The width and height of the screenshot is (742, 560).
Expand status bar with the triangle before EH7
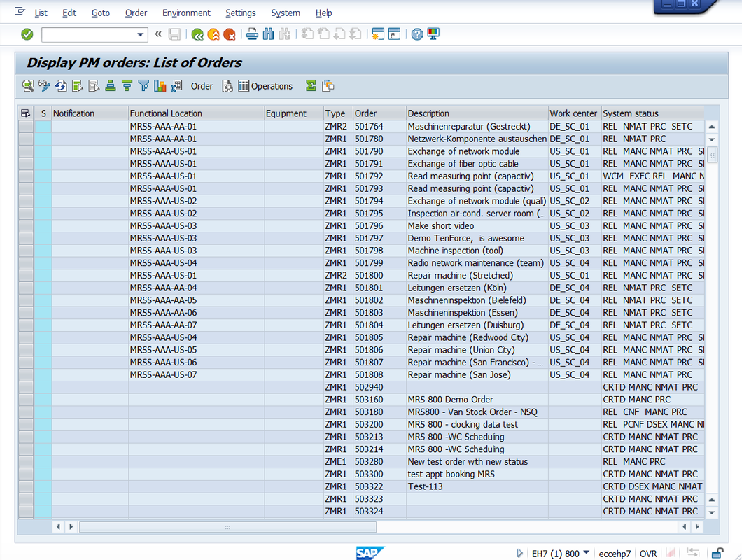(x=519, y=553)
